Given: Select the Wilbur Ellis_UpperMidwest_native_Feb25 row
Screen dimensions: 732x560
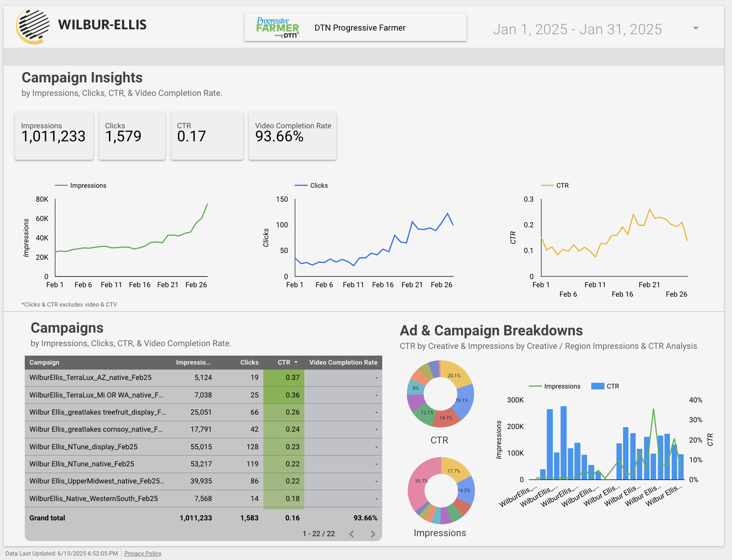Looking at the screenshot, I should click(203, 481).
